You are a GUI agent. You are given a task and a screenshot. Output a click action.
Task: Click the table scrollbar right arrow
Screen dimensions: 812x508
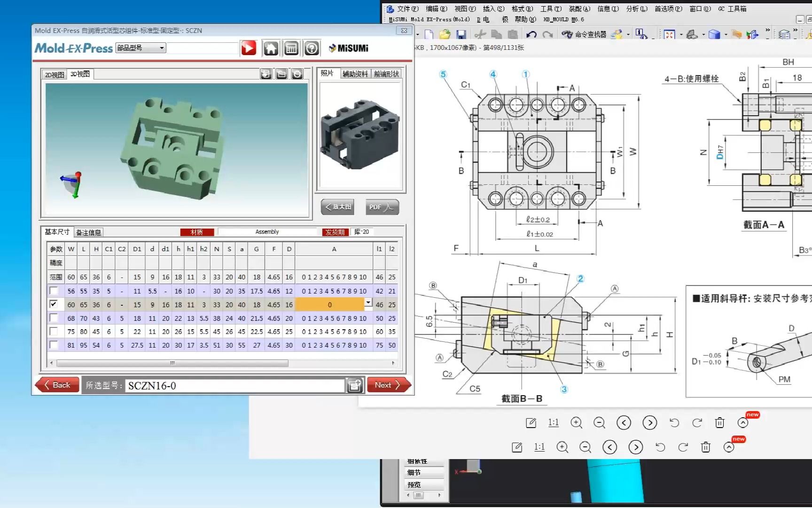pyautogui.click(x=393, y=363)
